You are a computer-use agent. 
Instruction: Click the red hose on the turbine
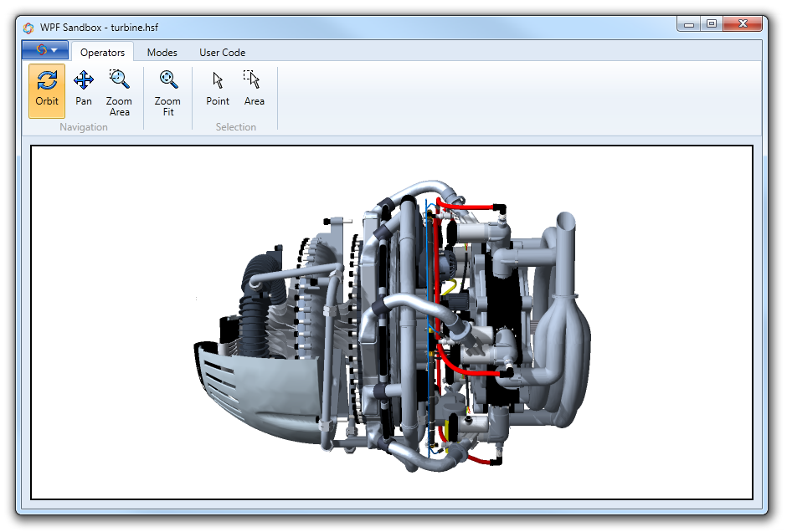tap(469, 205)
